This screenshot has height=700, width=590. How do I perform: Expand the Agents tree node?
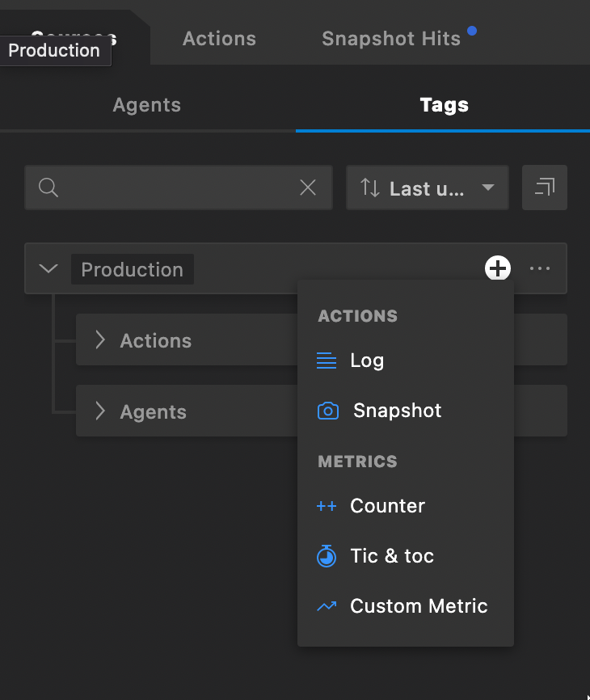point(100,411)
